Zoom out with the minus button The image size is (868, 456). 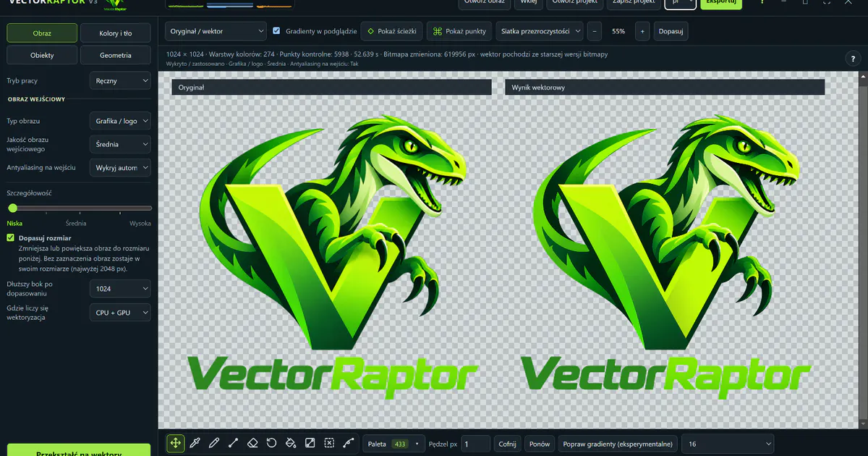[594, 31]
